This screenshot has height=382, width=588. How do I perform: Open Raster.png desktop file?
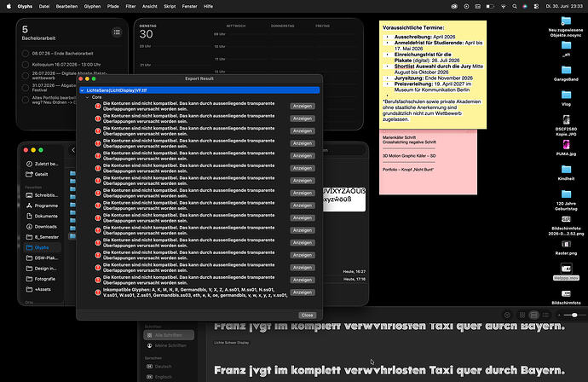(x=566, y=247)
